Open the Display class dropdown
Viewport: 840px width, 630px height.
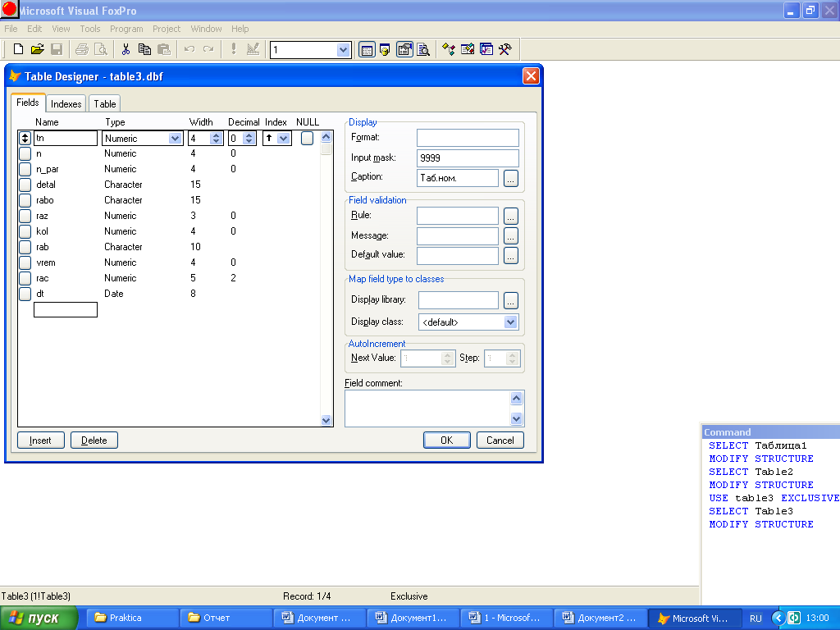510,322
